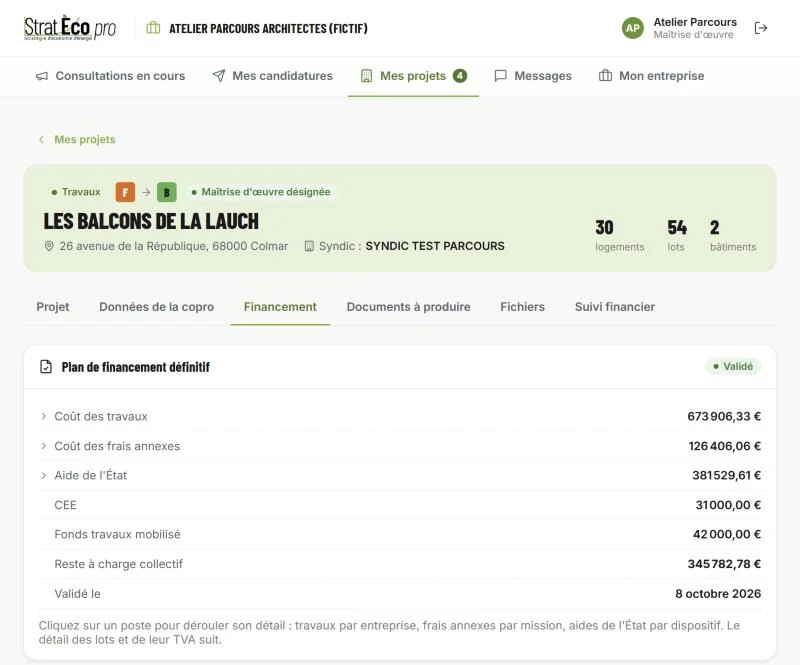This screenshot has height=665, width=800.
Task: Expand the Coût des travaux row
Action: coord(400,416)
